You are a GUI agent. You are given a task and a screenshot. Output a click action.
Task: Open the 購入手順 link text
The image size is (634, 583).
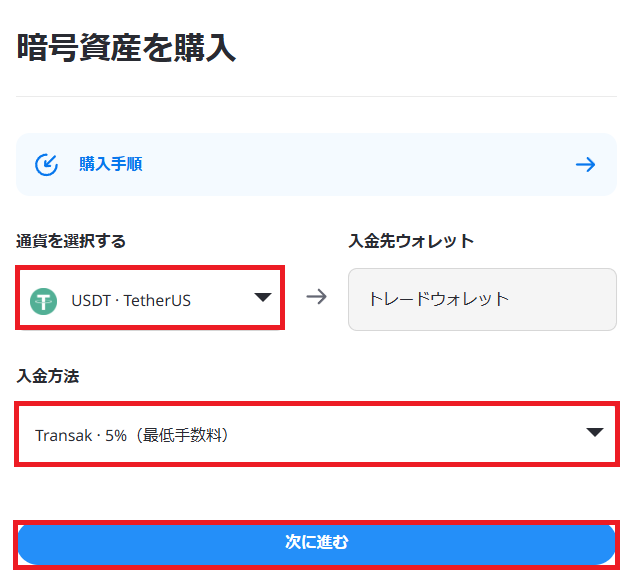pyautogui.click(x=111, y=165)
